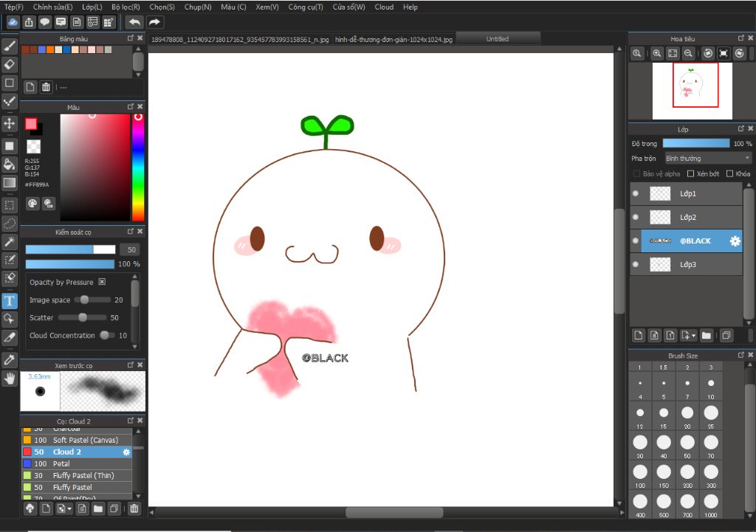Switch to the Untitled document tab
Image resolution: width=756 pixels, height=532 pixels.
[498, 39]
